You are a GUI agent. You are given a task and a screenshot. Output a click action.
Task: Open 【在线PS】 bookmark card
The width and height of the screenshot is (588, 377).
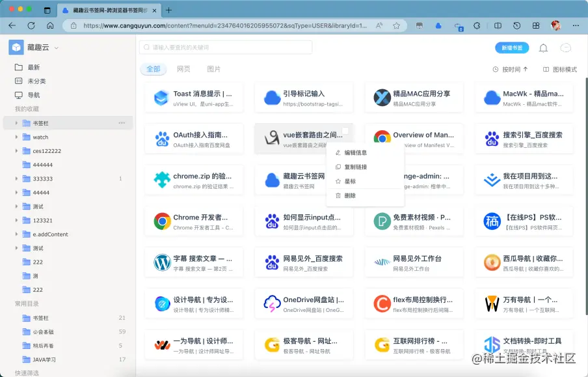point(524,221)
